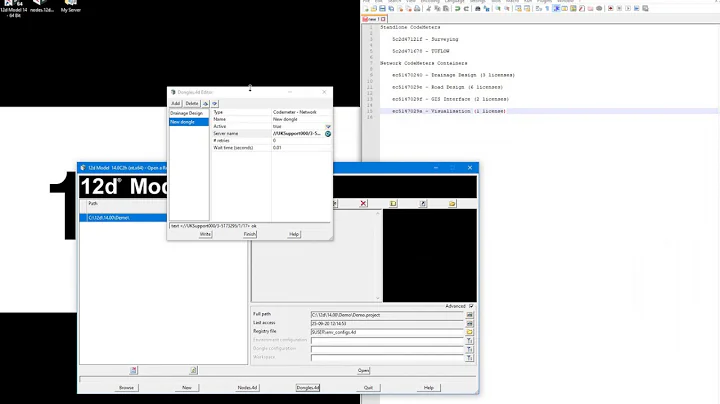Screen dimensions: 720x404
Task: Click the Drainage Design line in Notepad++
Action: click(453, 75)
